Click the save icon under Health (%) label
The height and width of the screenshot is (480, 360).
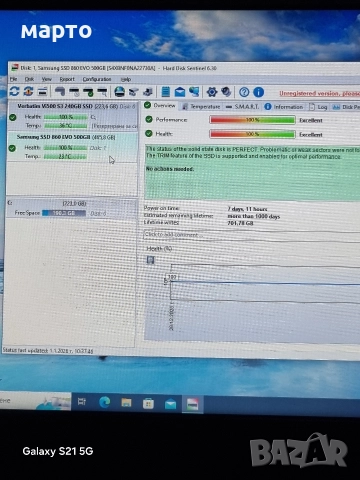click(x=151, y=260)
